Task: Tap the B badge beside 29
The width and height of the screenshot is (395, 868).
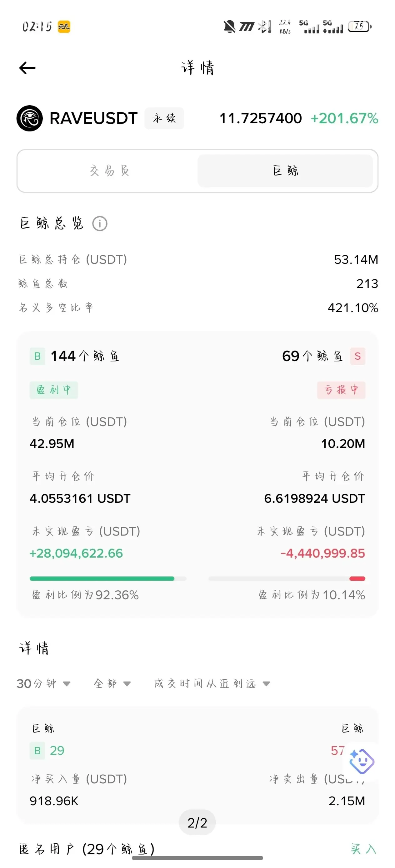Action: point(37,750)
